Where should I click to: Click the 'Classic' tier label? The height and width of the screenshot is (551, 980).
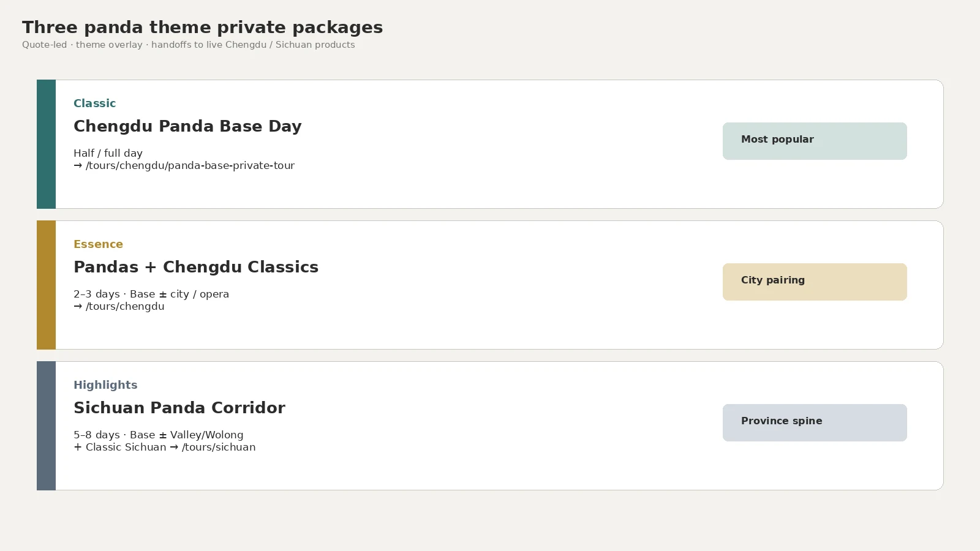94,103
